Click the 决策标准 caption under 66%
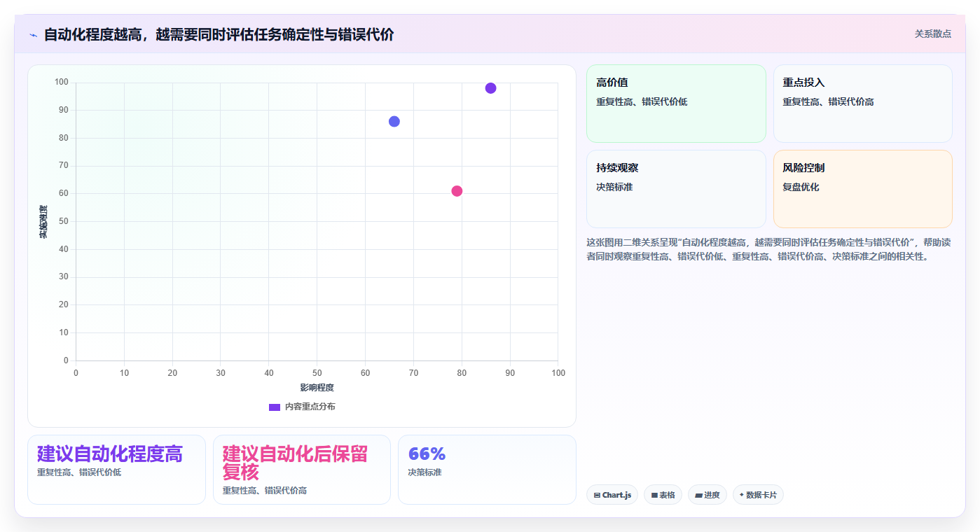The image size is (980, 532). (x=425, y=472)
